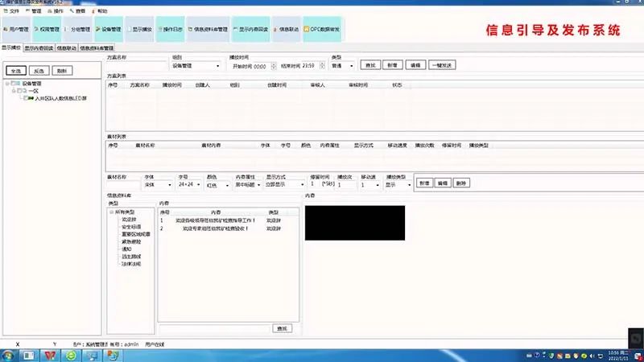Switch to the 信息联动 tab
Screen dimensions: 644x362
(67, 48)
